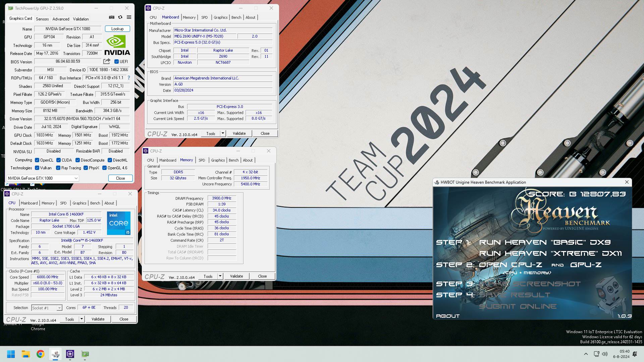Expand Tools arrow in the CPU-Z Mainboard window
The height and width of the screenshot is (362, 644).
click(x=223, y=133)
